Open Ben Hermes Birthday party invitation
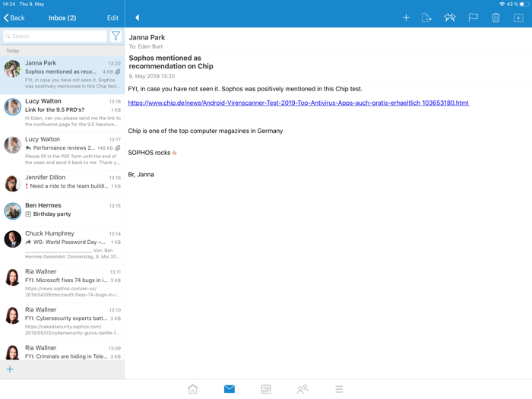532x399 pixels. pyautogui.click(x=62, y=212)
